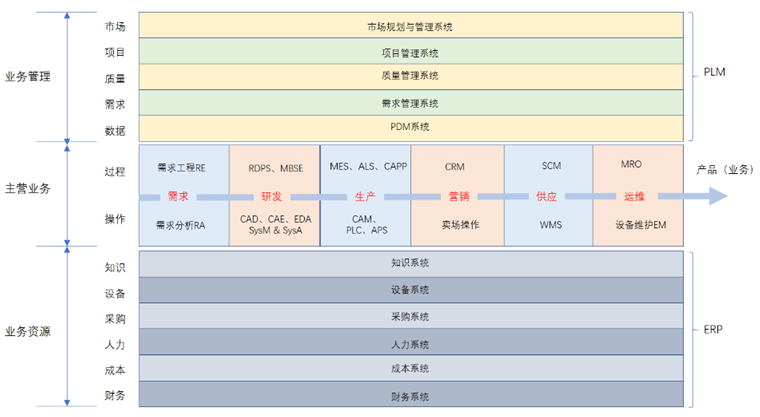Select the RDPS、MBSE cell
Viewport: 760px width, 417px height.
[275, 166]
